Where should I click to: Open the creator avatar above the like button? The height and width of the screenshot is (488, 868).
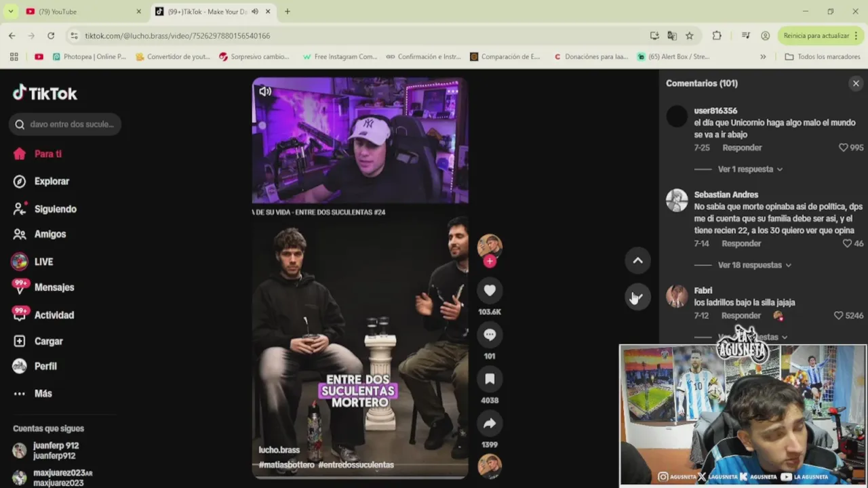click(490, 247)
